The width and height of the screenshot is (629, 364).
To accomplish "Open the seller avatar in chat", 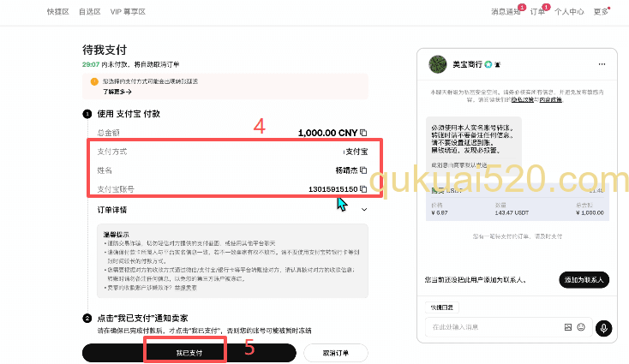I will click(x=438, y=64).
